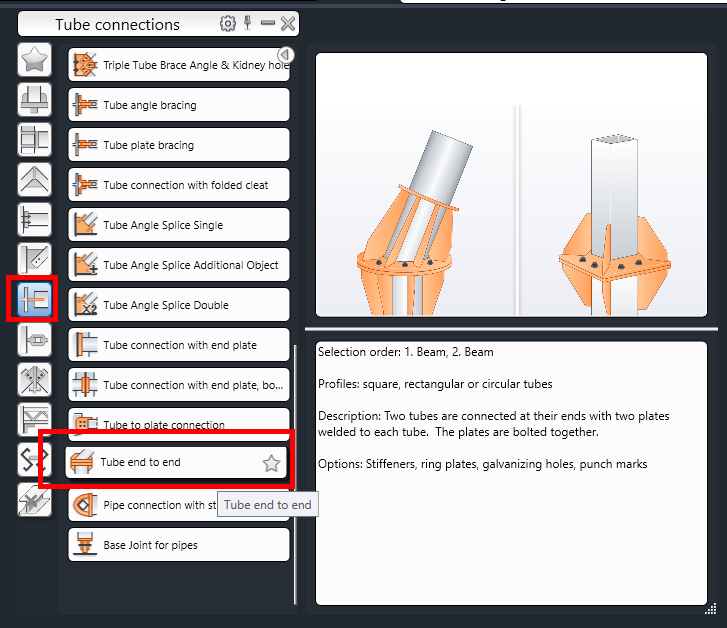Choose Tube connection with end plate, bo...
The height and width of the screenshot is (628, 727).
tap(179, 384)
